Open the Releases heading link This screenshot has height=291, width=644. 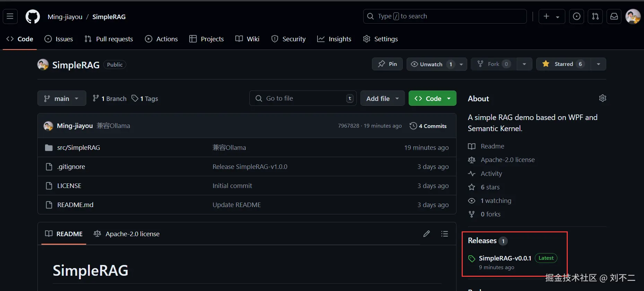coord(488,240)
